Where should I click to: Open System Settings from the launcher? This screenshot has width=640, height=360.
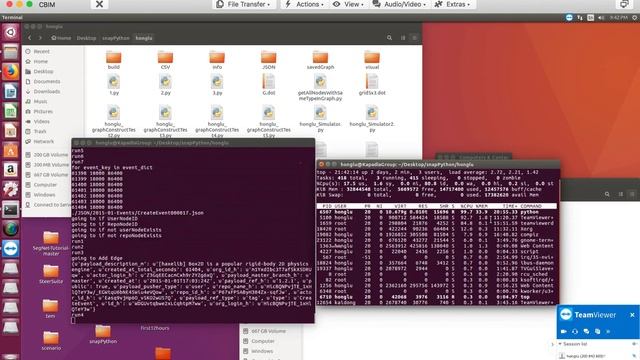11,189
